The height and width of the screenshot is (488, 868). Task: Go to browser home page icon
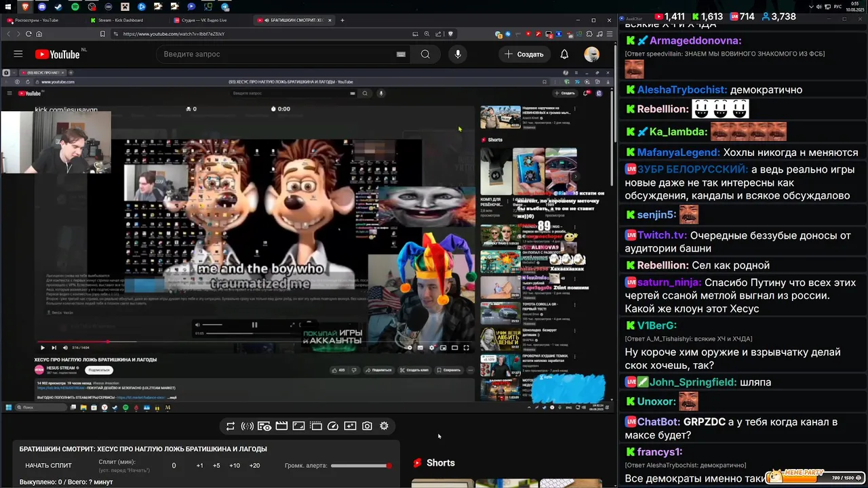pyautogui.click(x=39, y=34)
